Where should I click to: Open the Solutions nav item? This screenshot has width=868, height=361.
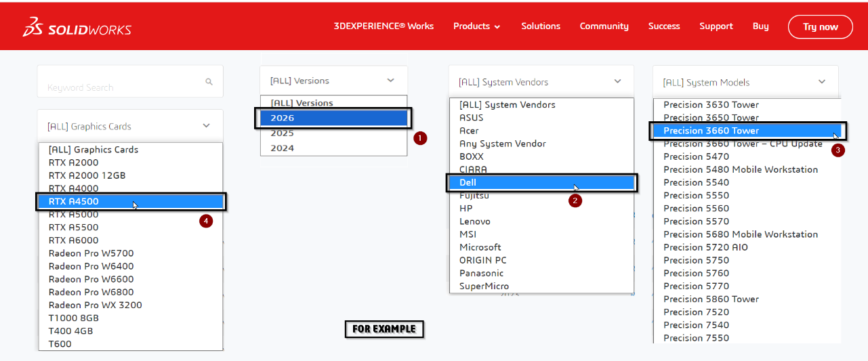540,26
